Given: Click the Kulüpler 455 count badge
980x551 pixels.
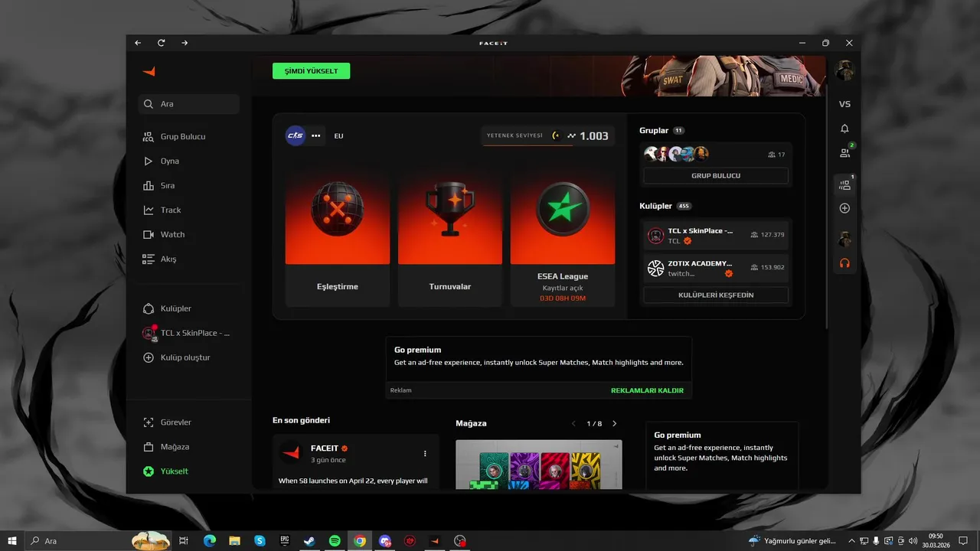Looking at the screenshot, I should (684, 206).
